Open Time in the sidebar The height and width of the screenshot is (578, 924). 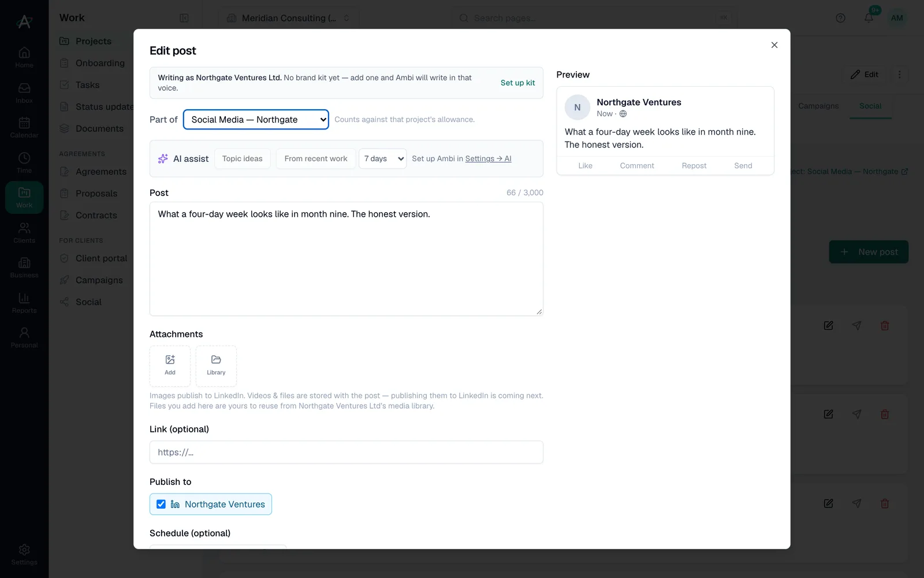(24, 162)
